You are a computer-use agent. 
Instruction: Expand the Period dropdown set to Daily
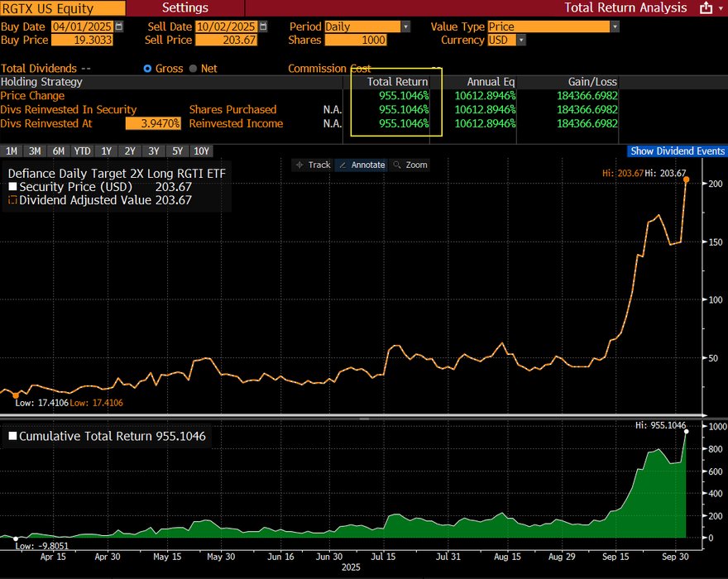tap(405, 26)
